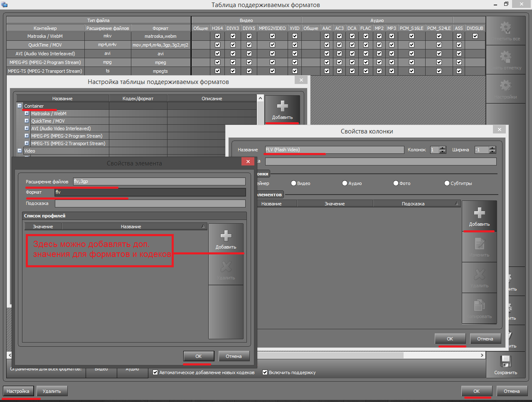532x402 pixels.
Task: Click the Добавить plus icon in Свойства колонки
Action: (x=479, y=213)
